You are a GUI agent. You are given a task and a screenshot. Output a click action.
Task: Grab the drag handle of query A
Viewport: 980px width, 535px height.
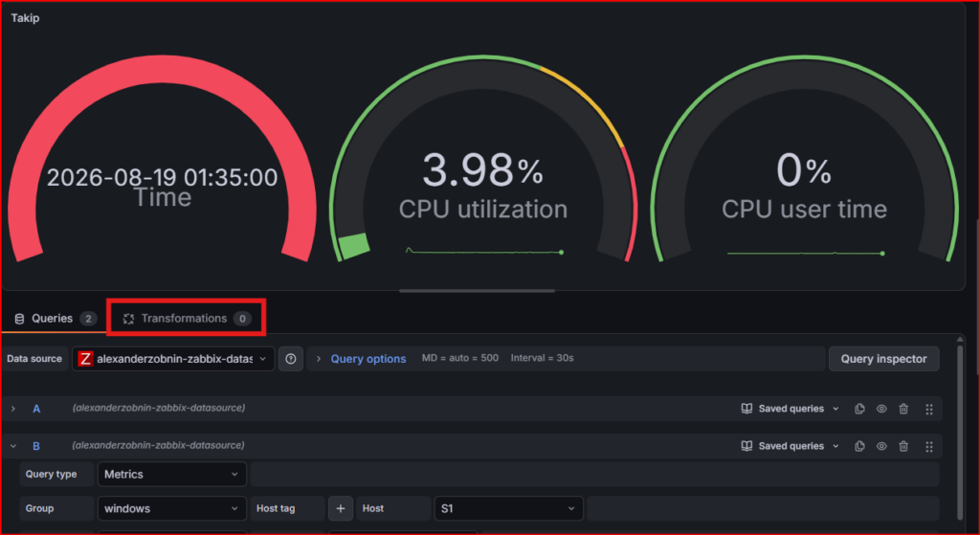point(928,410)
